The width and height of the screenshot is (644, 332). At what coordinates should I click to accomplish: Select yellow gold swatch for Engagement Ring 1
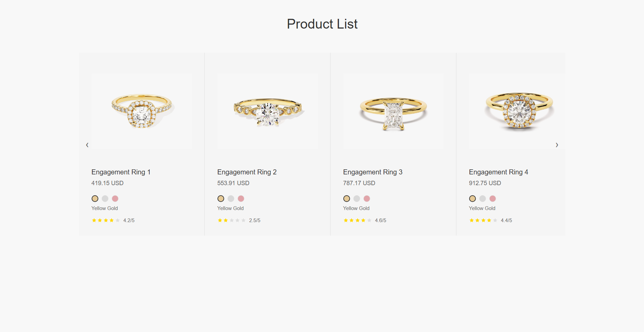tap(95, 199)
